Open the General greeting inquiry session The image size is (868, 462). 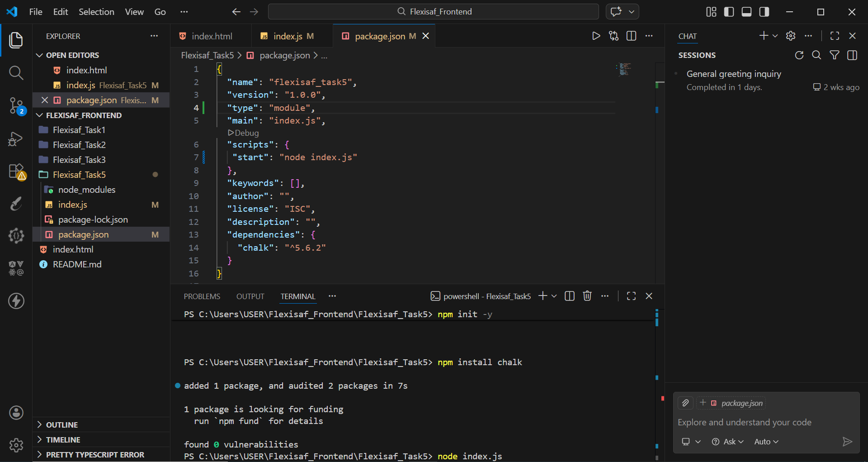(733, 74)
